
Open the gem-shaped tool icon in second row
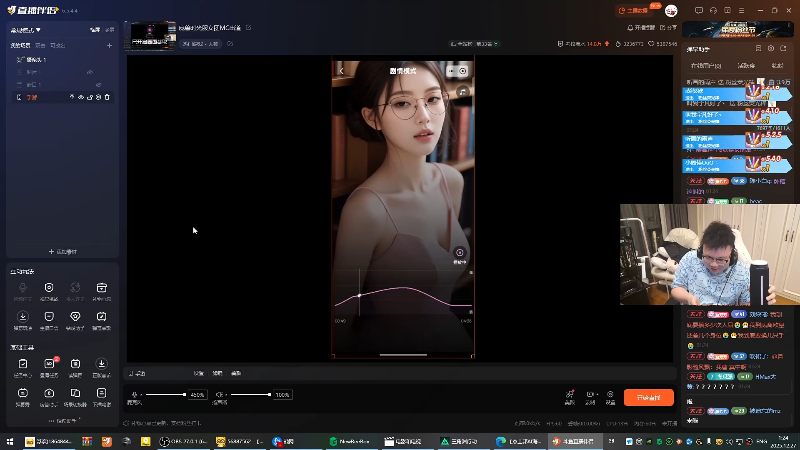[75, 317]
